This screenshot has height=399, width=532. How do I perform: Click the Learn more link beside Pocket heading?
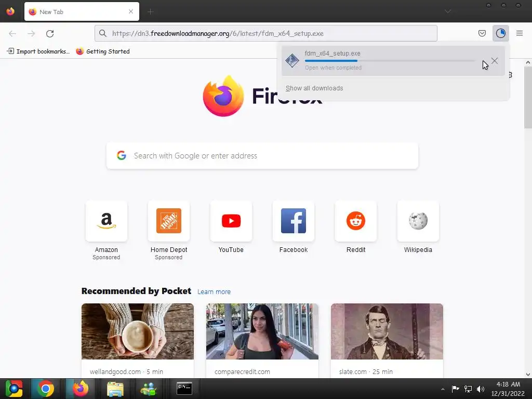point(214,292)
